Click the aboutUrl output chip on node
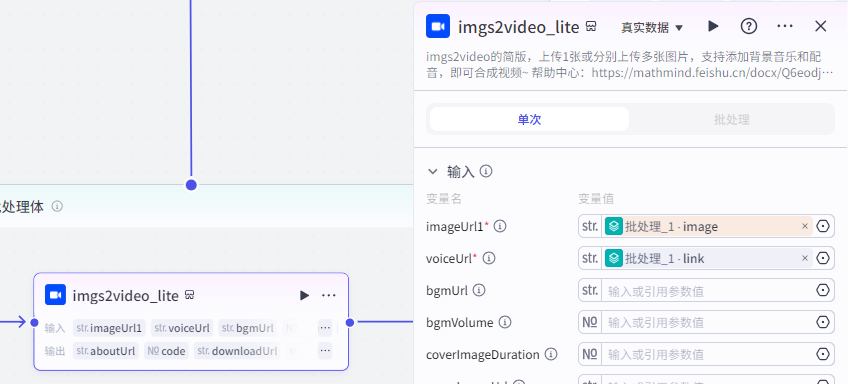 pos(106,351)
